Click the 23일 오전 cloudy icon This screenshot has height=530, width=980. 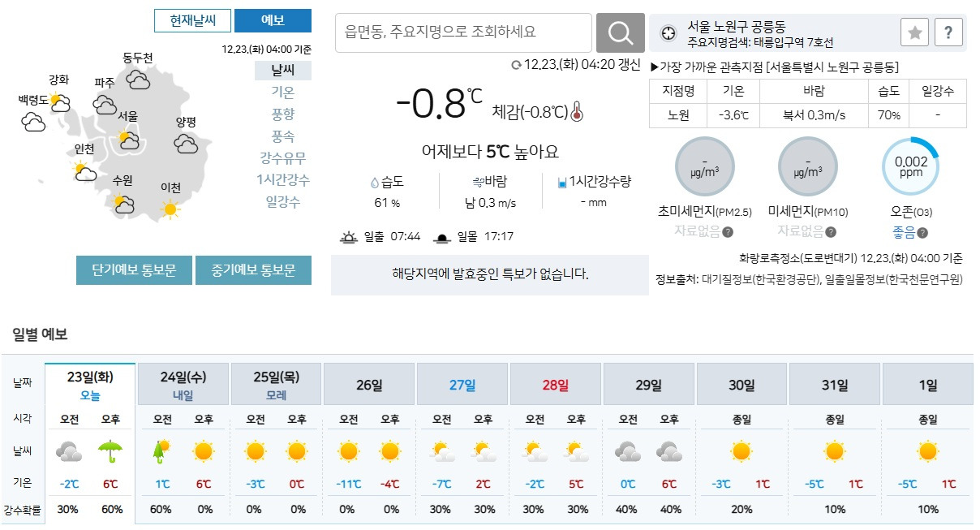tap(68, 451)
